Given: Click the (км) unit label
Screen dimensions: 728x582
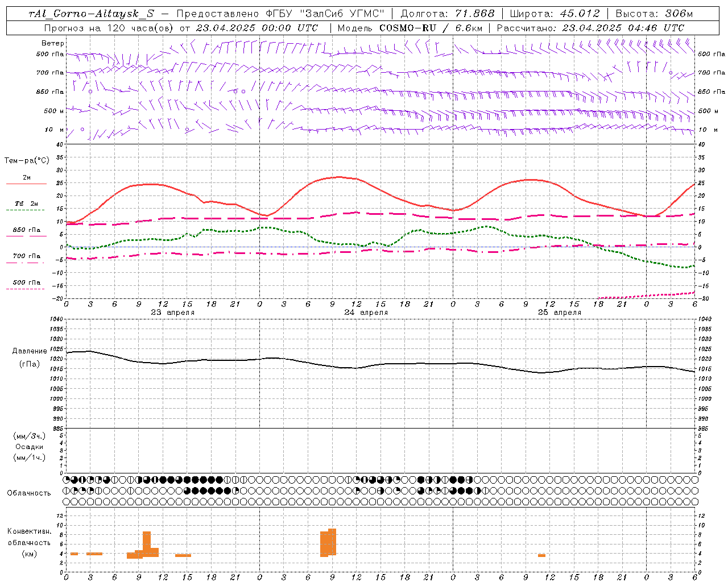Looking at the screenshot, I should tap(30, 554).
